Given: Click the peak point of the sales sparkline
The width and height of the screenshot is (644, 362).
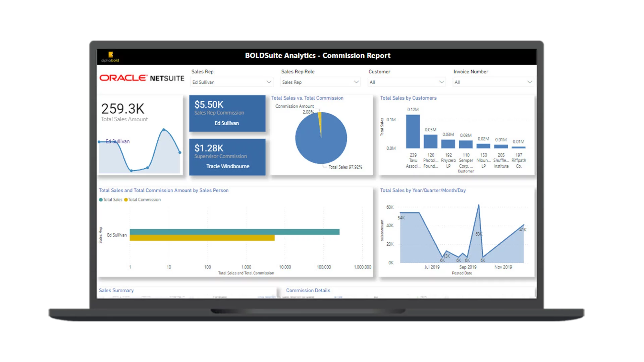Looking at the screenshot, I should [x=164, y=129].
